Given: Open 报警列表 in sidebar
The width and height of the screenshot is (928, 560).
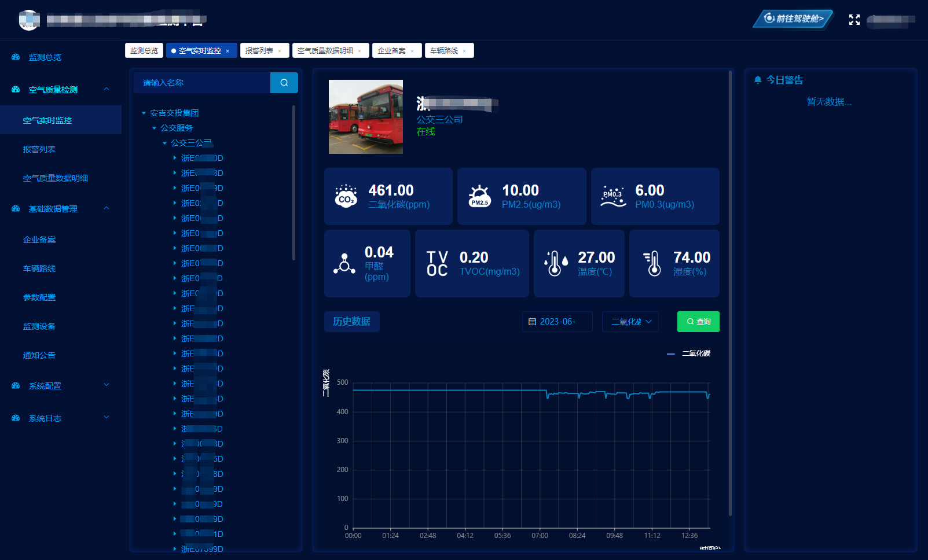Looking at the screenshot, I should tap(61, 149).
